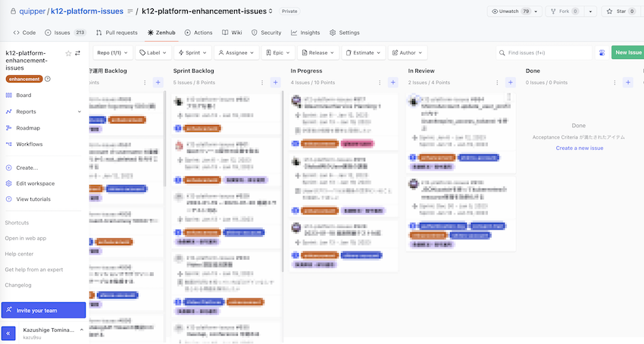Open the In Review column options menu
The image size is (644, 344).
(x=497, y=83)
